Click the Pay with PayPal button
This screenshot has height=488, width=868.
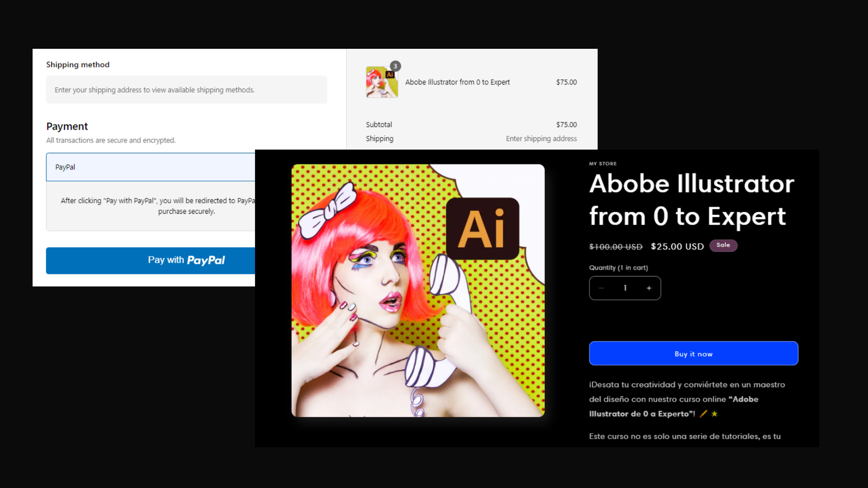click(151, 261)
